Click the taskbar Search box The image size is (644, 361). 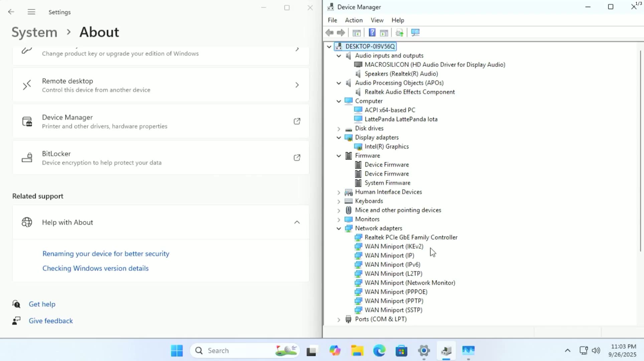coord(234,350)
